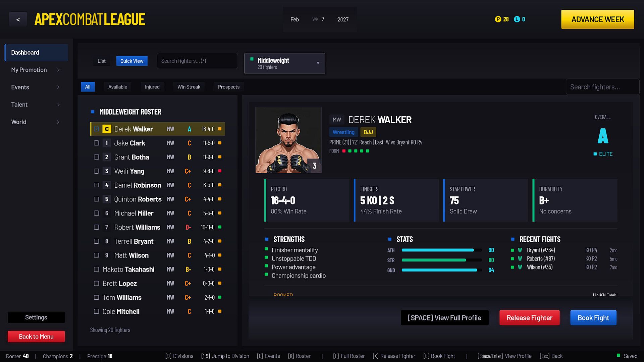Expand the Talent sidebar menu
This screenshot has width=644, height=362.
point(36,105)
